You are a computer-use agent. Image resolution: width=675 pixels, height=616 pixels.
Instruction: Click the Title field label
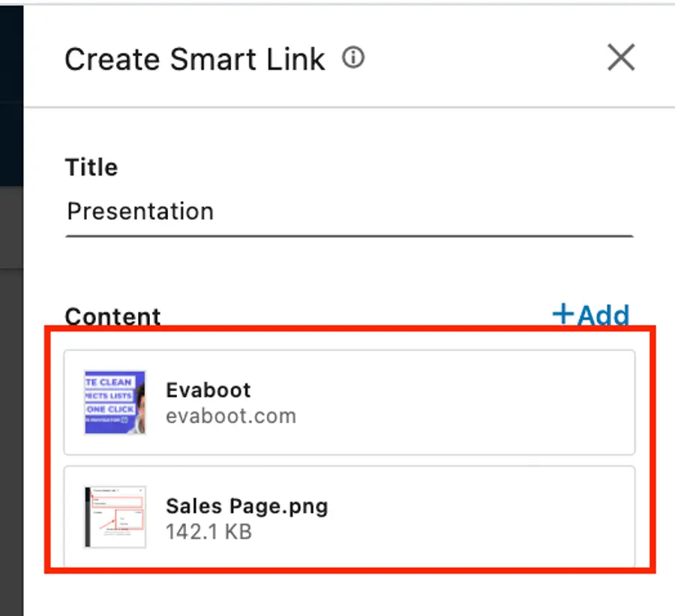coord(91,167)
